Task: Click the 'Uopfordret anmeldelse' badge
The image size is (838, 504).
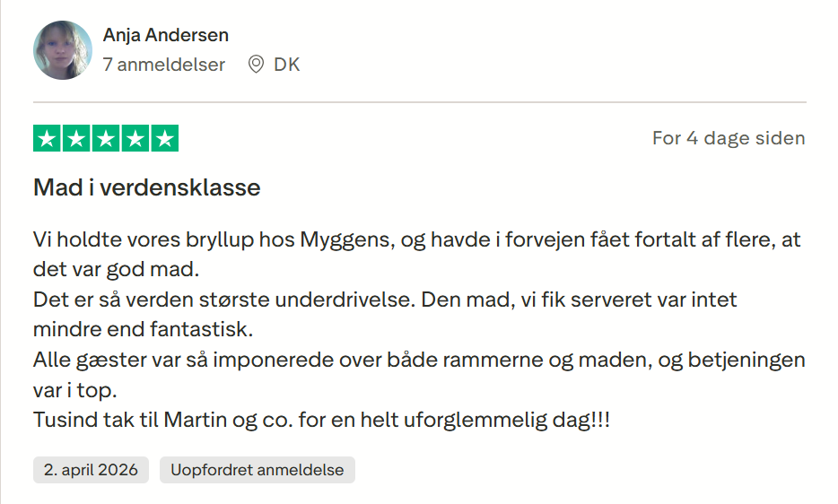Action: coord(258,470)
